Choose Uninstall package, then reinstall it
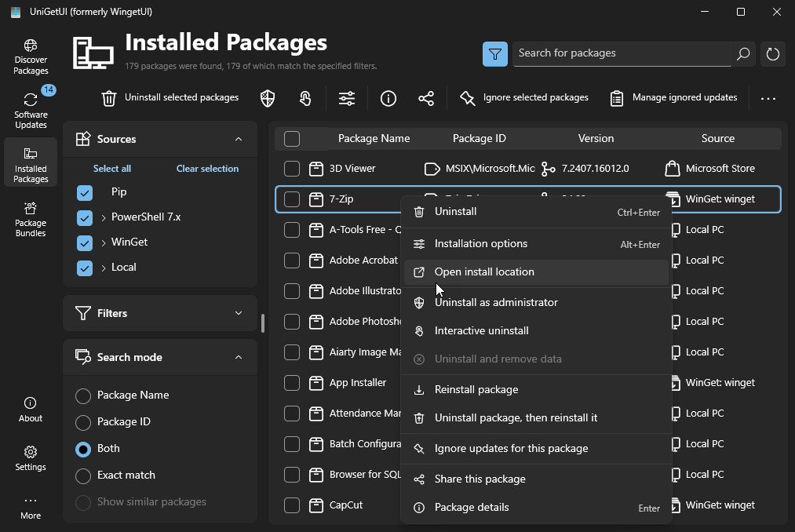This screenshot has width=795, height=532. pos(537,418)
